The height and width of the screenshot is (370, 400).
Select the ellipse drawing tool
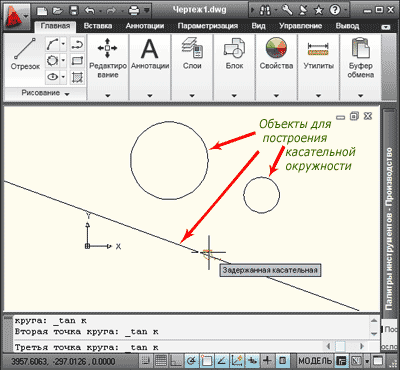pyautogui.click(x=52, y=77)
